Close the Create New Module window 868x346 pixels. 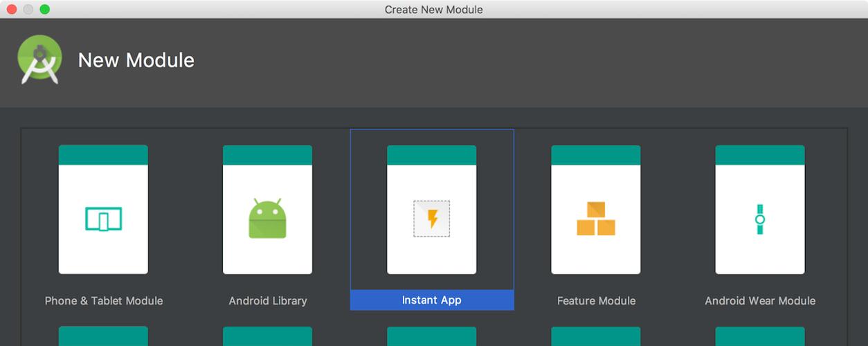click(x=12, y=9)
